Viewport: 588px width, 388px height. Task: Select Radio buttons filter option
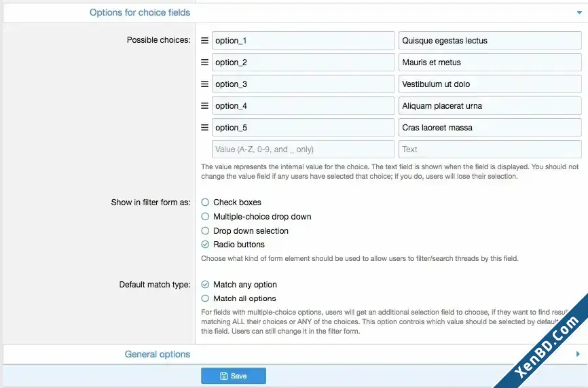point(205,244)
